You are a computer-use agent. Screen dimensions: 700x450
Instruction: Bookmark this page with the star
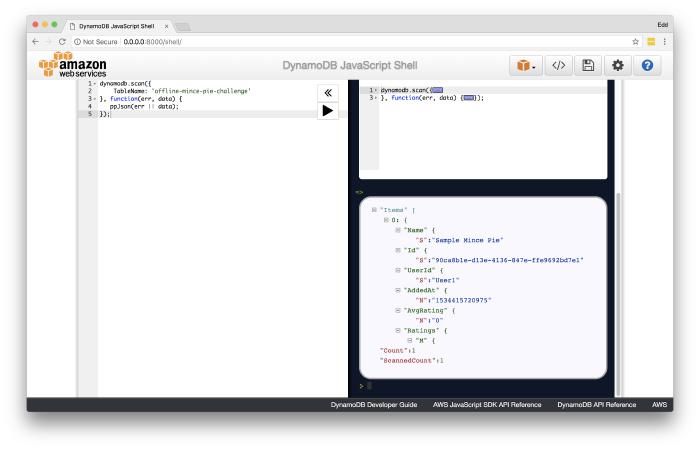(x=635, y=42)
